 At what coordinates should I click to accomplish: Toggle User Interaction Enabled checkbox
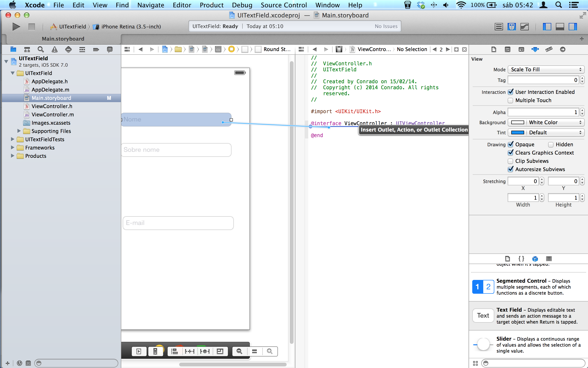pyautogui.click(x=511, y=92)
